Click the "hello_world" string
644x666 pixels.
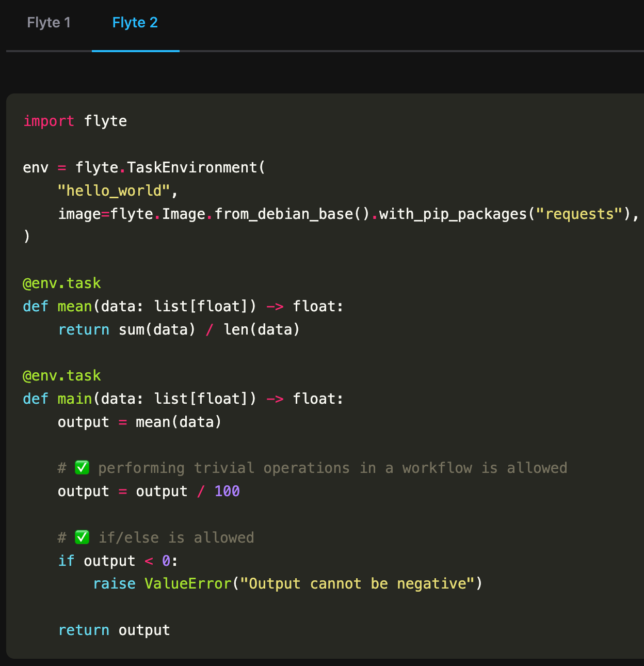point(114,191)
